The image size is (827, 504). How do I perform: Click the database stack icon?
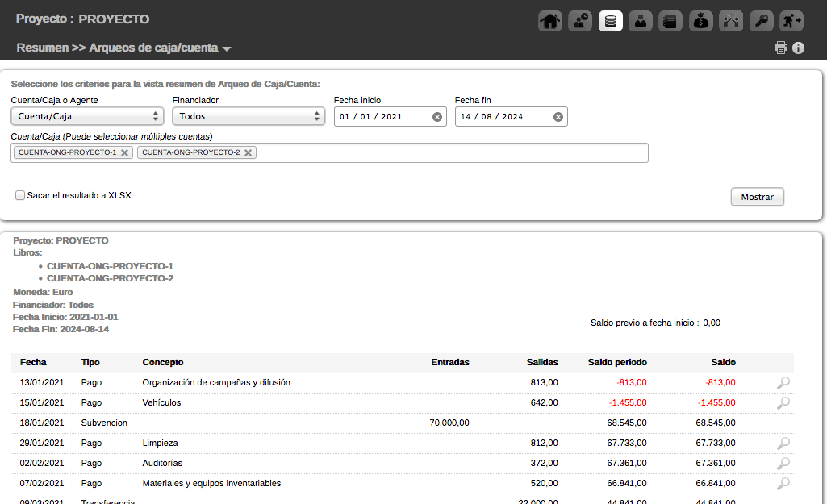(x=610, y=21)
